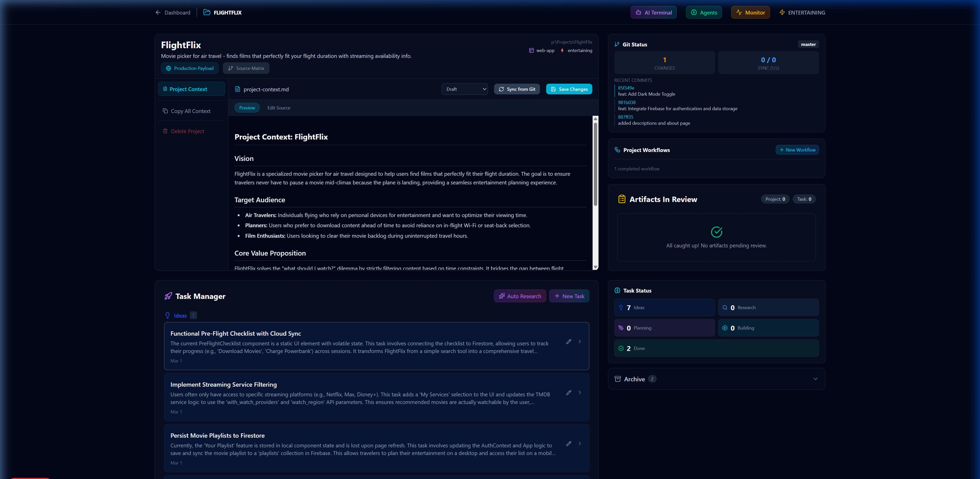Viewport: 980px width, 479px height.
Task: Click the scrollbar up arrow in preview
Action: tap(595, 119)
